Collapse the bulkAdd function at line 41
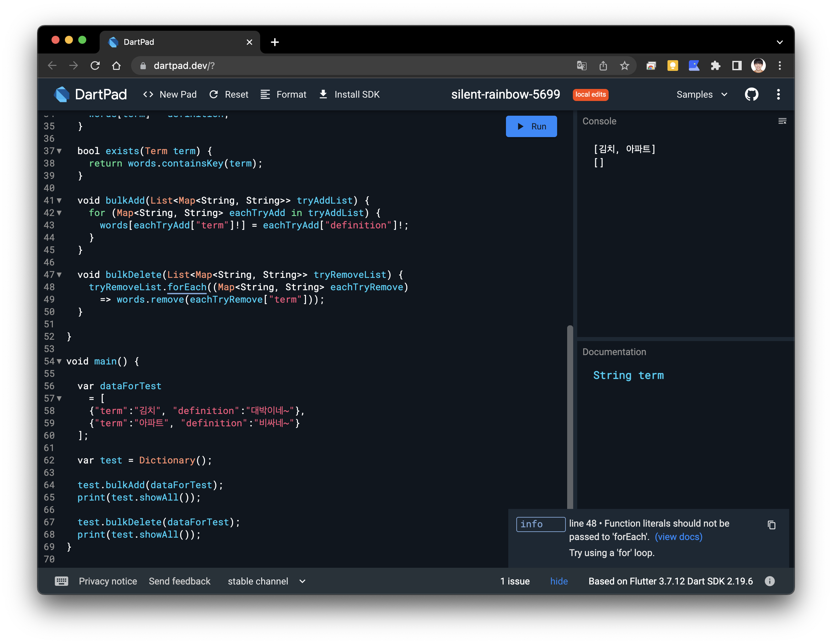This screenshot has width=832, height=644. click(59, 201)
